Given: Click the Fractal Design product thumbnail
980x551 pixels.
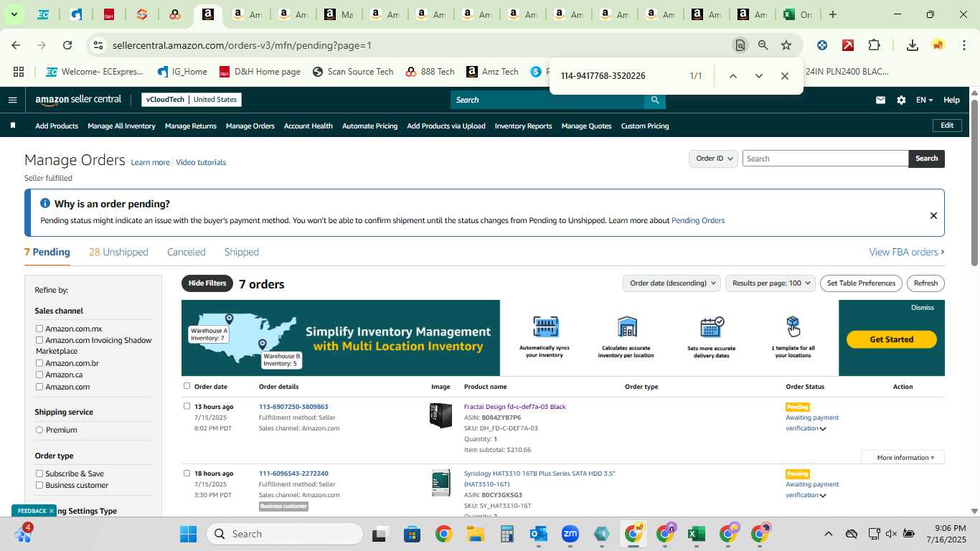Looking at the screenshot, I should click(x=440, y=415).
